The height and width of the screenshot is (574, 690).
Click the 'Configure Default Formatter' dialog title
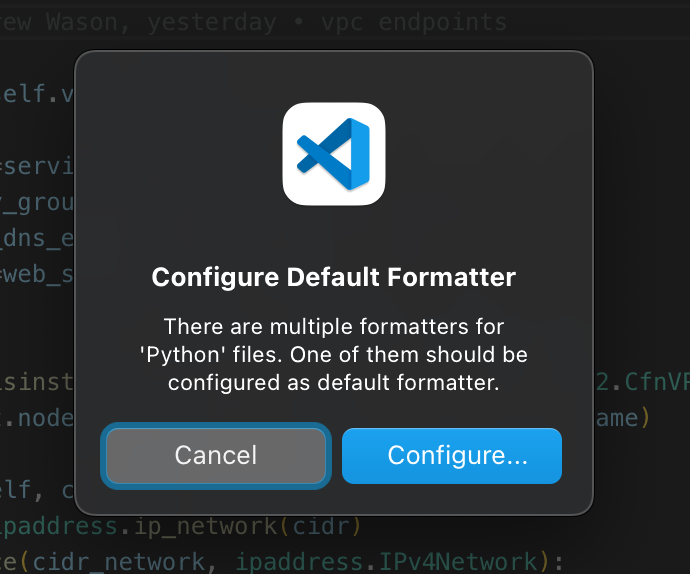[334, 277]
